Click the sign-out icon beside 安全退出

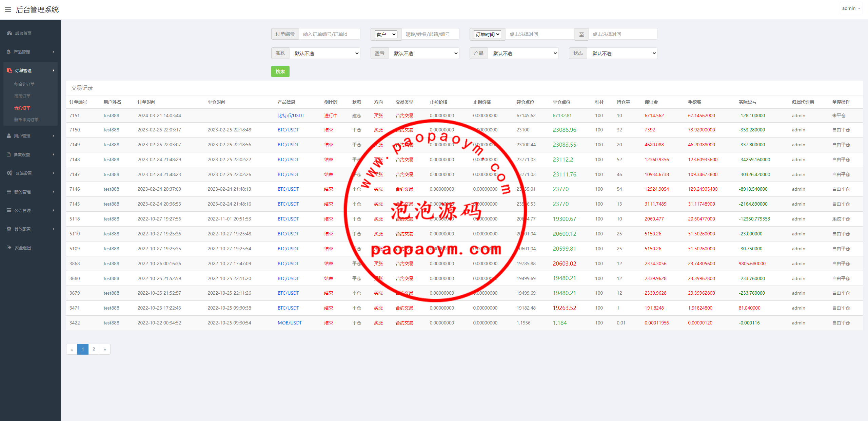[9, 248]
